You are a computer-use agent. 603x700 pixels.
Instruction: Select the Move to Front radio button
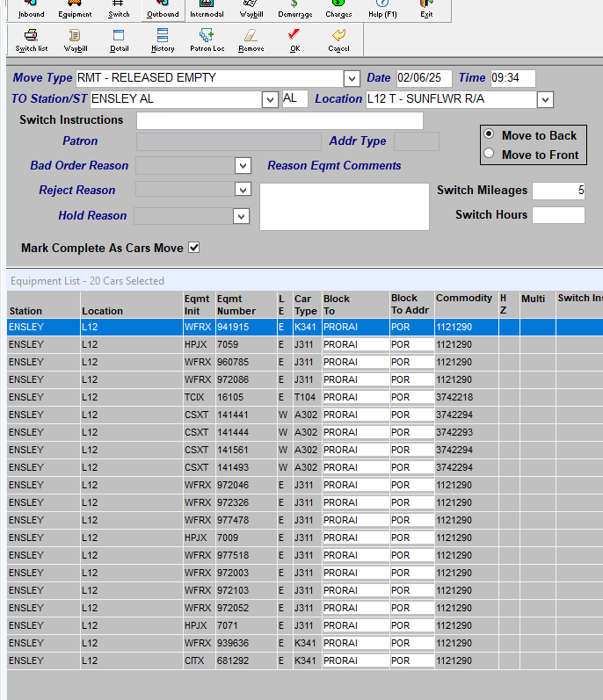pyautogui.click(x=489, y=153)
